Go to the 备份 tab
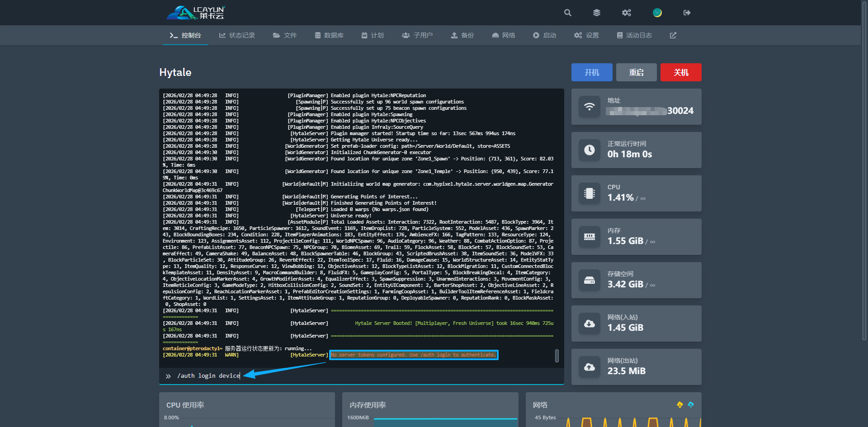Screen dimensions: 868x427 click(x=462, y=35)
